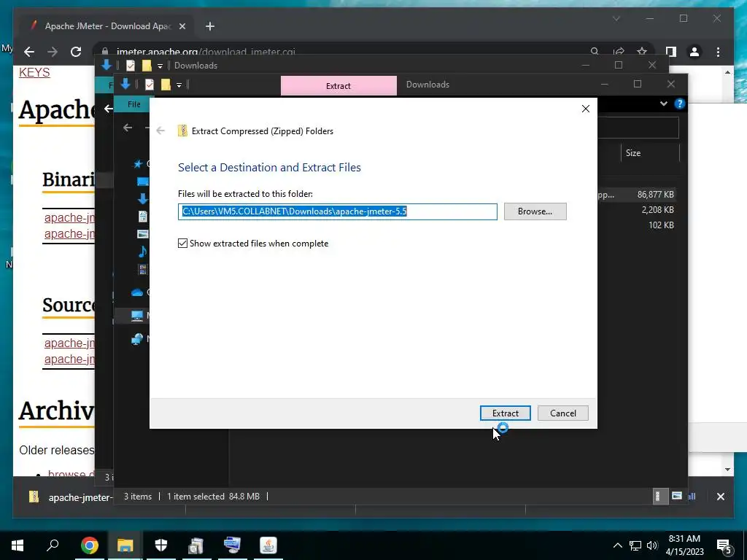Screen dimensions: 747x560
Task: Open Browse to choose destination folder
Action: click(535, 211)
